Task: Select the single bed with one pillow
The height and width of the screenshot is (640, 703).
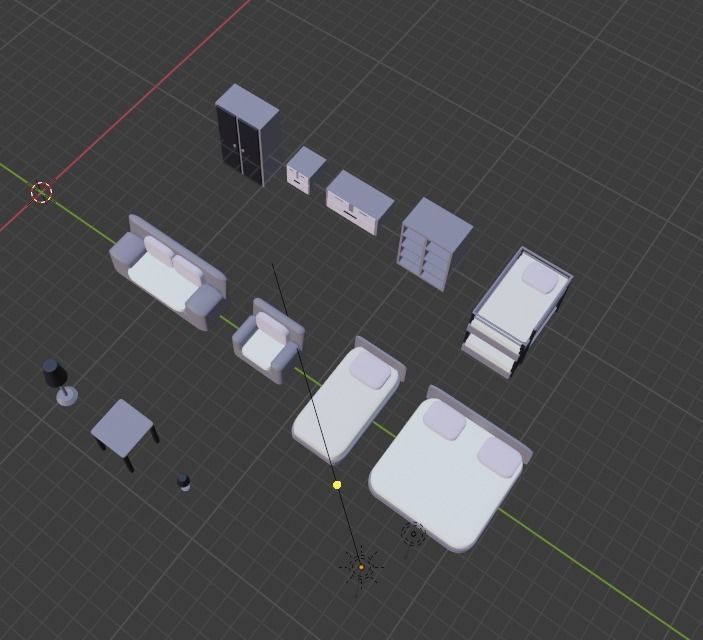Action: [349, 400]
